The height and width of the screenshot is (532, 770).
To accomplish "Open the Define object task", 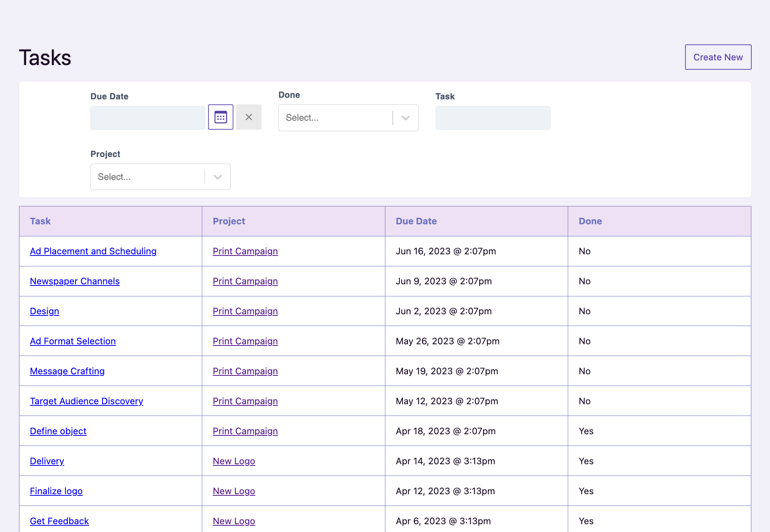I will (x=58, y=431).
